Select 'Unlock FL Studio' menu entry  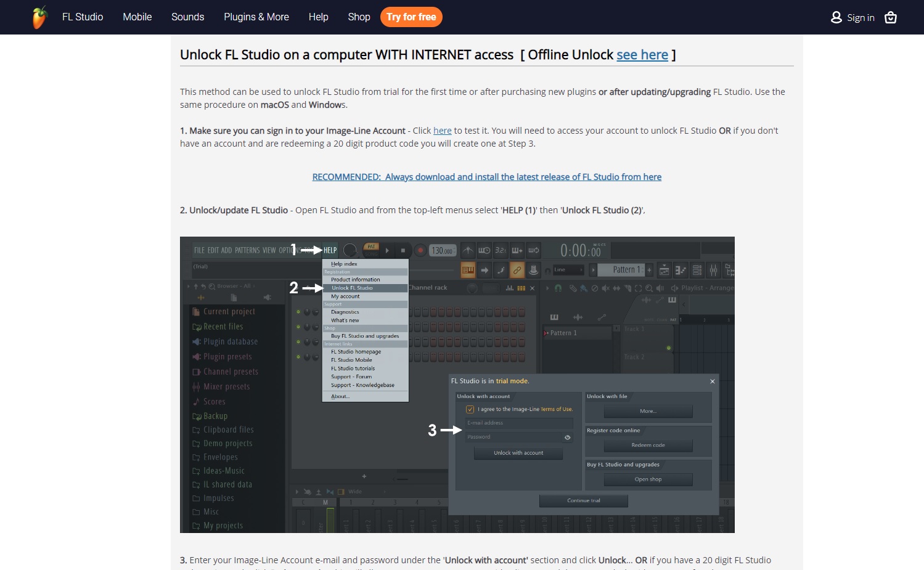pyautogui.click(x=365, y=288)
